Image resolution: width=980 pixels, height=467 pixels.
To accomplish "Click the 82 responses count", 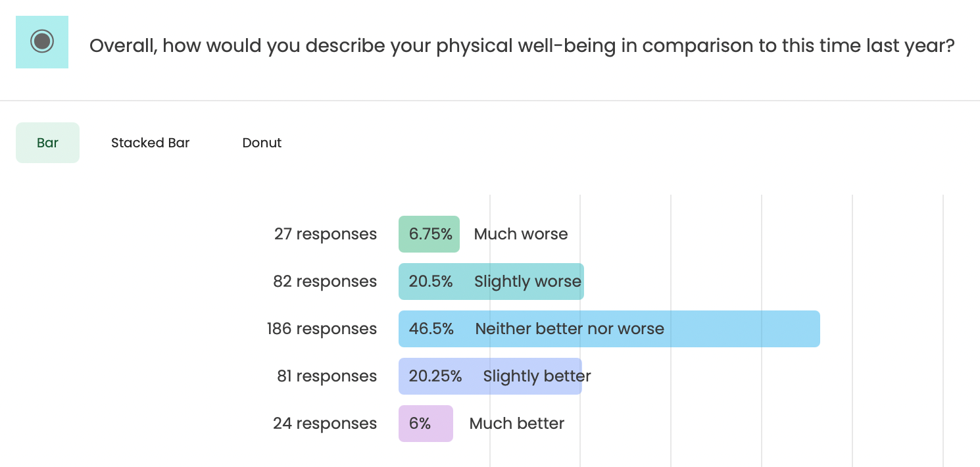I will point(325,282).
